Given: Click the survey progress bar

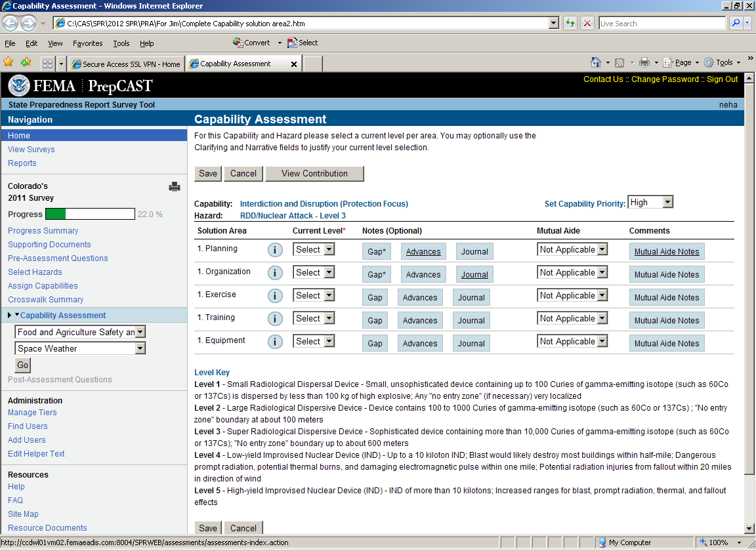Looking at the screenshot, I should 90,214.
